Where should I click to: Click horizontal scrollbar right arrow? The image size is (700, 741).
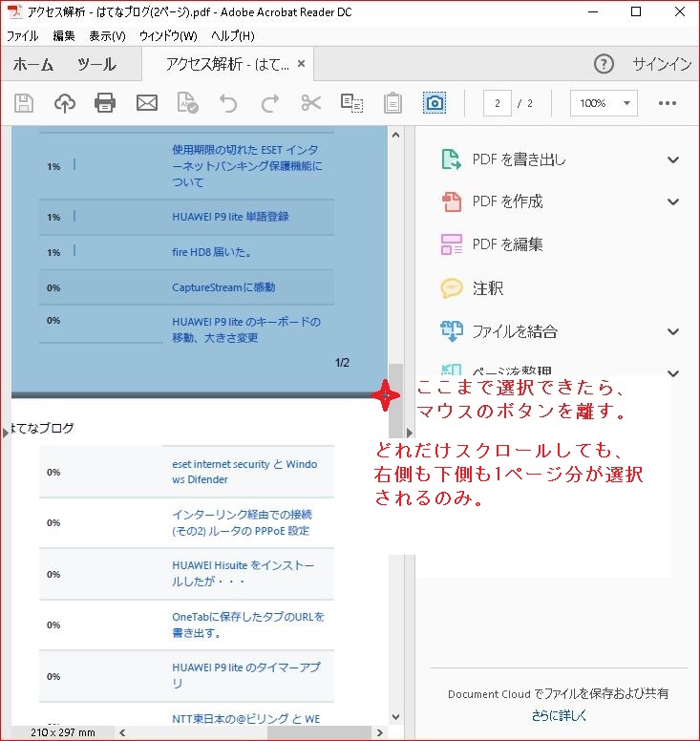tap(379, 732)
